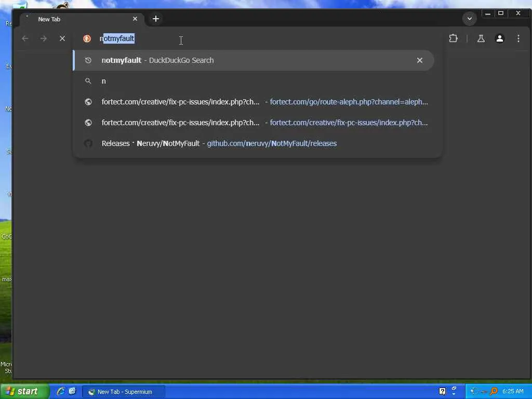Viewport: 532px width, 399px height.
Task: Minimize the Supermium window
Action: (x=487, y=14)
